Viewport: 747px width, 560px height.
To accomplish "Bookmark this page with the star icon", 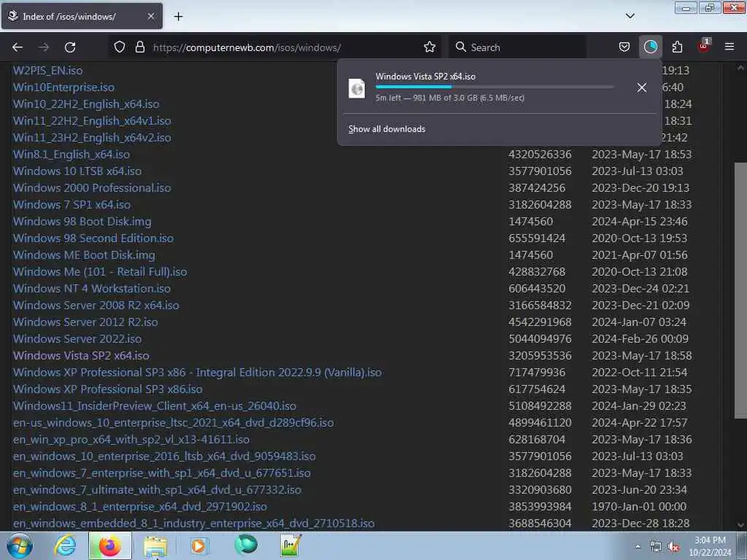I will pyautogui.click(x=429, y=47).
